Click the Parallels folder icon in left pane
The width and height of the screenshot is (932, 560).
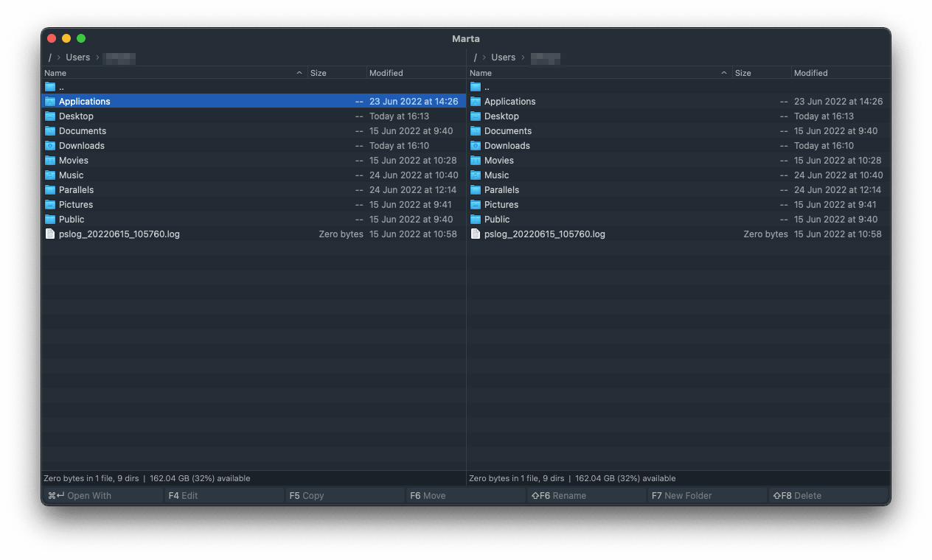[x=50, y=189]
